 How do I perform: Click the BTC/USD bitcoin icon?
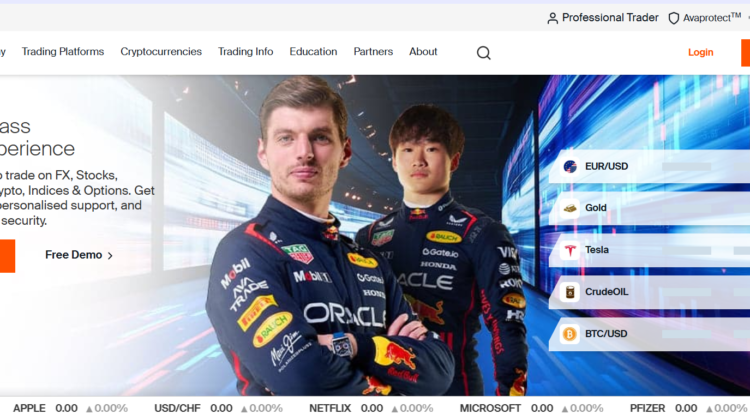(x=570, y=334)
